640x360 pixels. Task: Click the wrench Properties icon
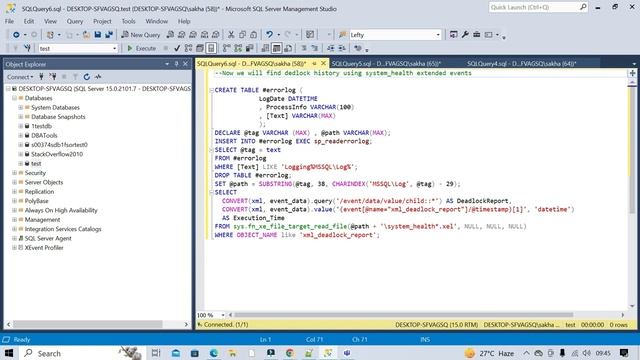pyautogui.click(x=465, y=35)
